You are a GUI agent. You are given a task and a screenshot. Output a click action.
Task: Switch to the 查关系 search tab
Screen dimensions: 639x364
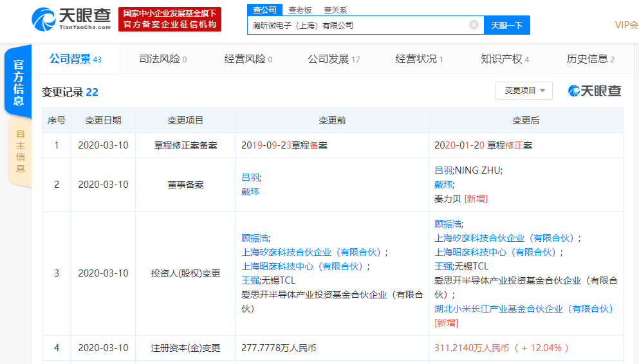click(335, 10)
